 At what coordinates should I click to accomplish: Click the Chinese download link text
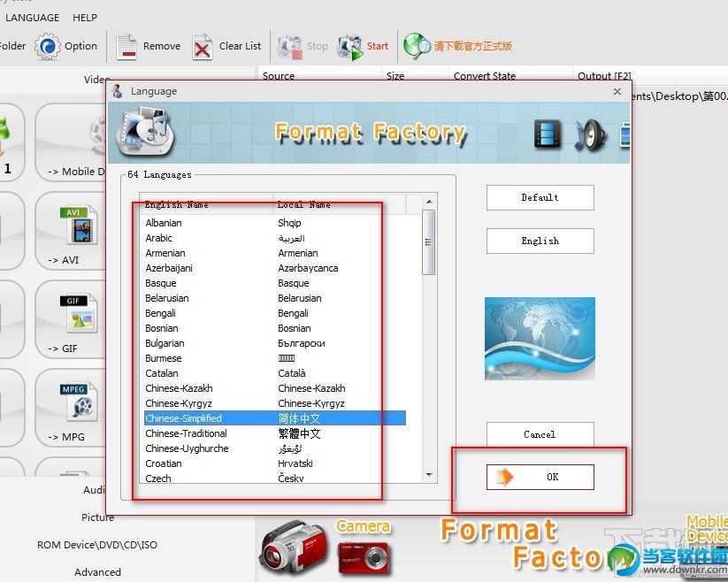pos(472,46)
